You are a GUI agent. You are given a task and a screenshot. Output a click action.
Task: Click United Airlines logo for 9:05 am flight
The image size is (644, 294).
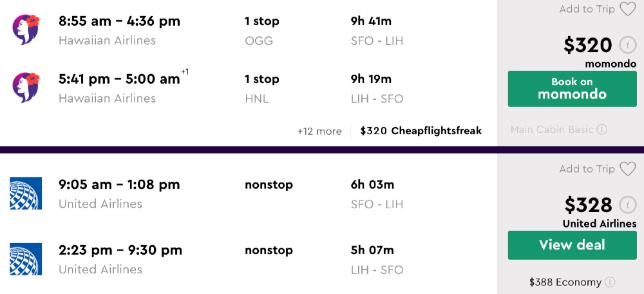click(x=26, y=193)
